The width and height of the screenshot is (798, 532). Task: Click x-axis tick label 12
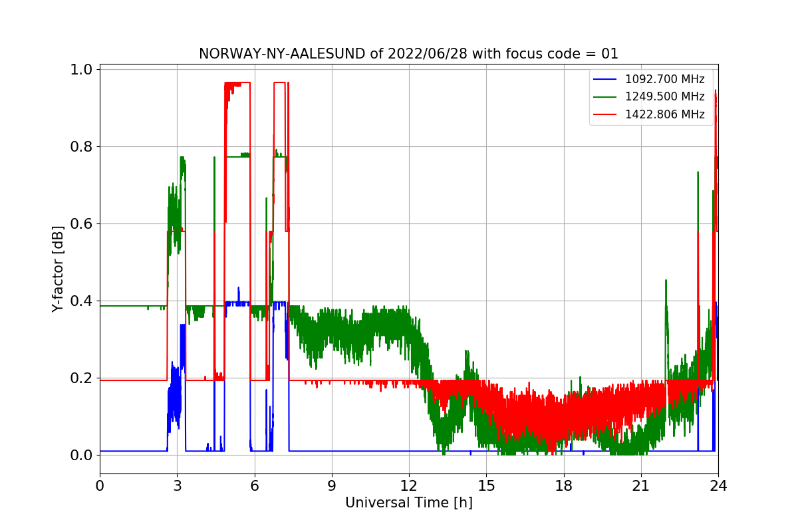(x=409, y=485)
